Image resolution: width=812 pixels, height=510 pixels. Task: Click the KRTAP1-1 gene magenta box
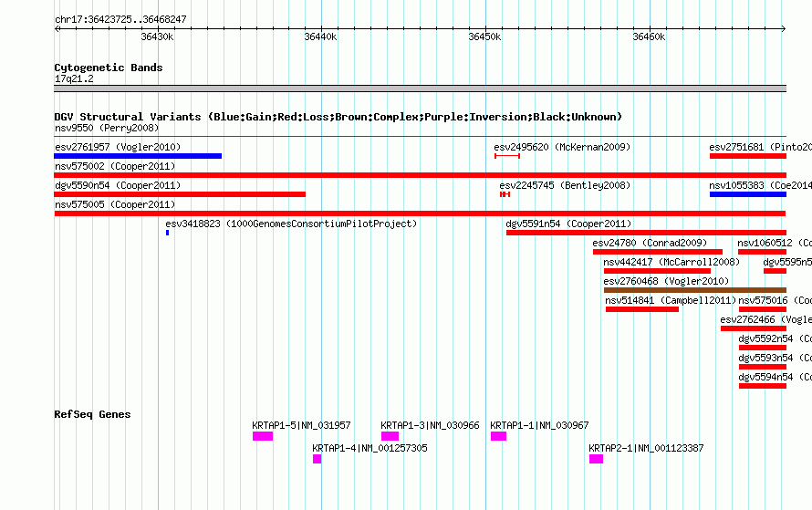[499, 436]
